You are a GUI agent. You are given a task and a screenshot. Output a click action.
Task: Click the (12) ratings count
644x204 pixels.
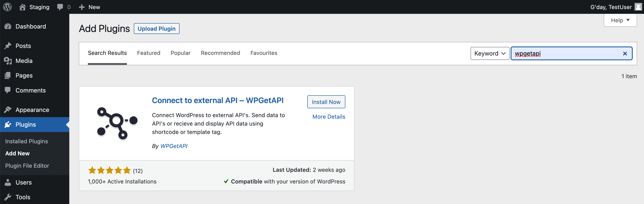pos(138,171)
